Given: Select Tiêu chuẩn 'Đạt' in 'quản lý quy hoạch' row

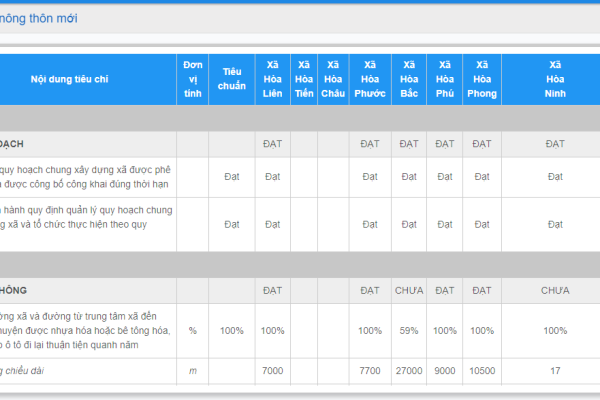Looking at the screenshot, I should point(232,224).
